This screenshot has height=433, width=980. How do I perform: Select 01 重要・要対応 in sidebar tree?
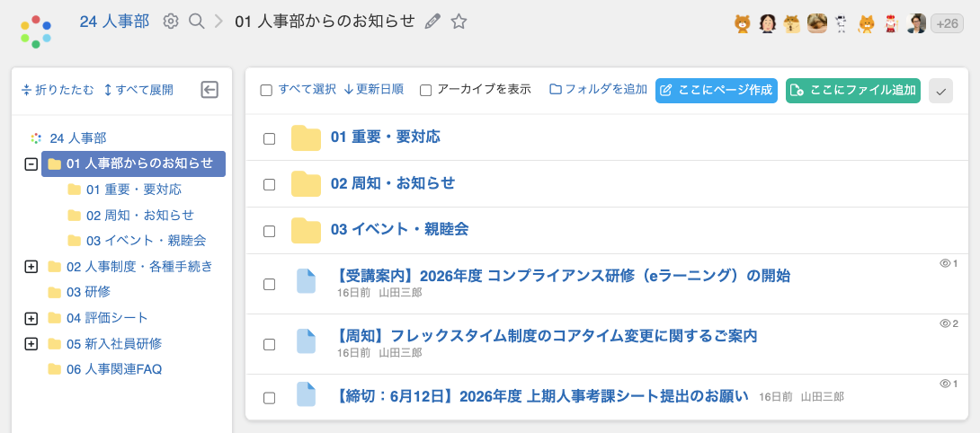tap(134, 190)
